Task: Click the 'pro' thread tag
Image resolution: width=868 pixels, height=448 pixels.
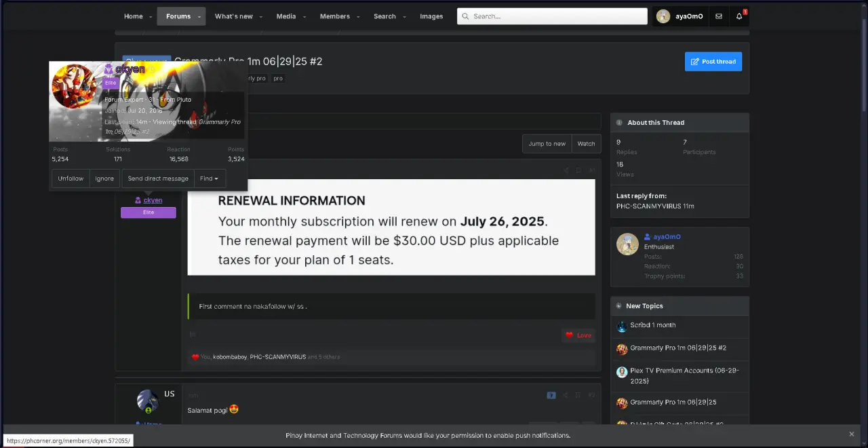Action: pyautogui.click(x=278, y=78)
